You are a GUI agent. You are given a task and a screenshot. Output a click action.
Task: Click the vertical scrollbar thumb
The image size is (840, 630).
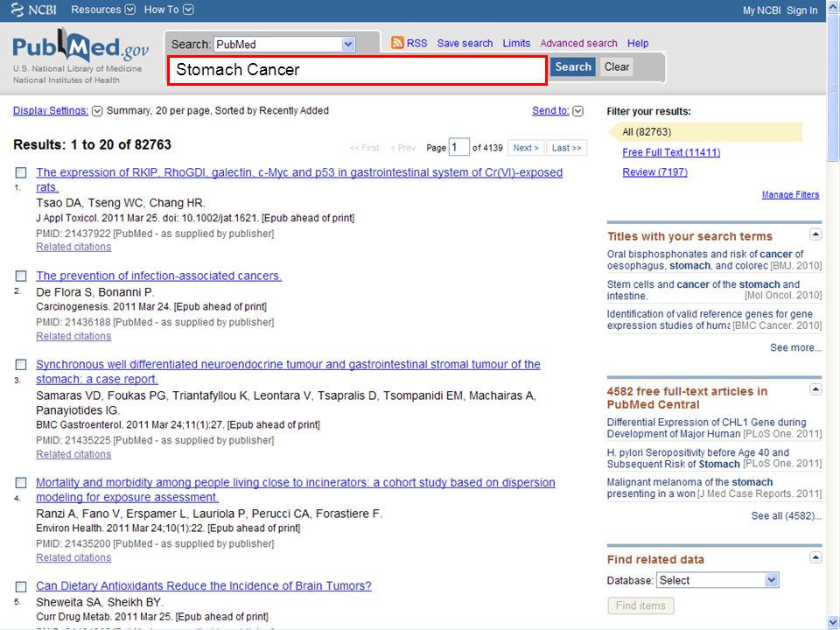click(x=833, y=87)
